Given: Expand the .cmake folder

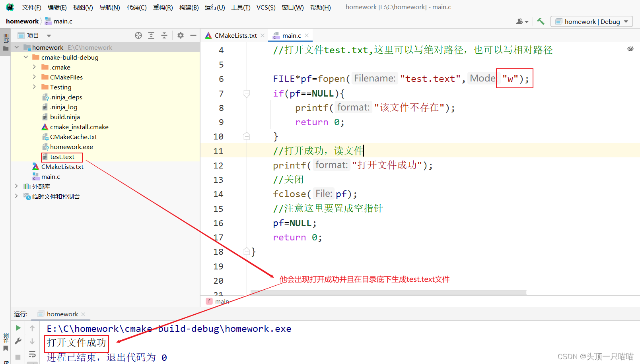Looking at the screenshot, I should point(35,67).
